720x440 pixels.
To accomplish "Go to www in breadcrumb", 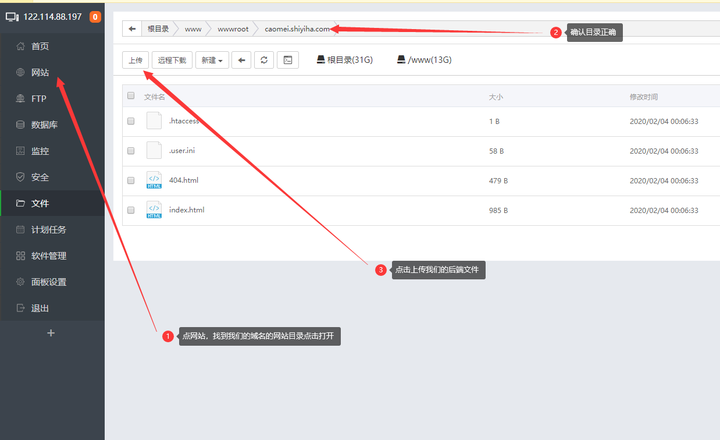I will pos(193,29).
